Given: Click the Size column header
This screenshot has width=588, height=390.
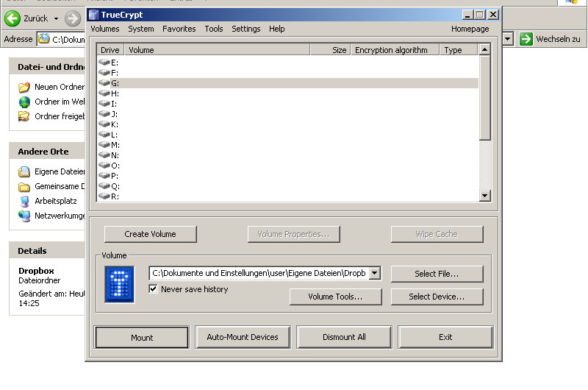Looking at the screenshot, I should (330, 50).
